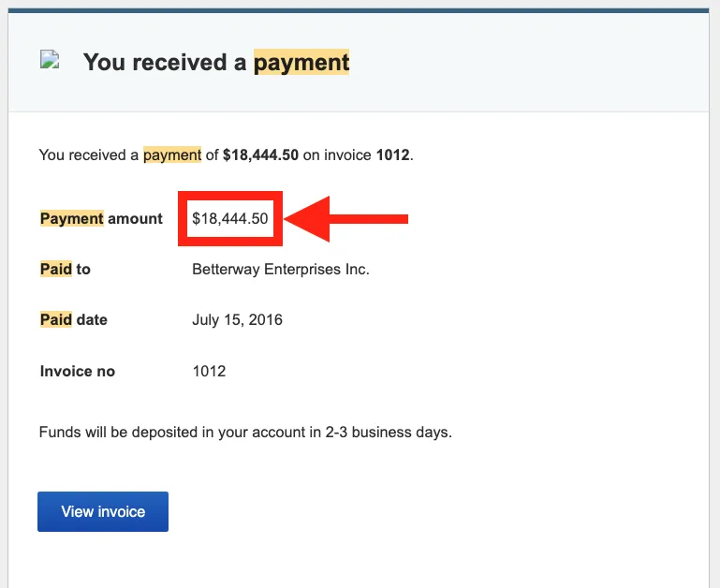Click the red arrow pointing at amount
Screen dimensions: 720x588
click(346, 219)
